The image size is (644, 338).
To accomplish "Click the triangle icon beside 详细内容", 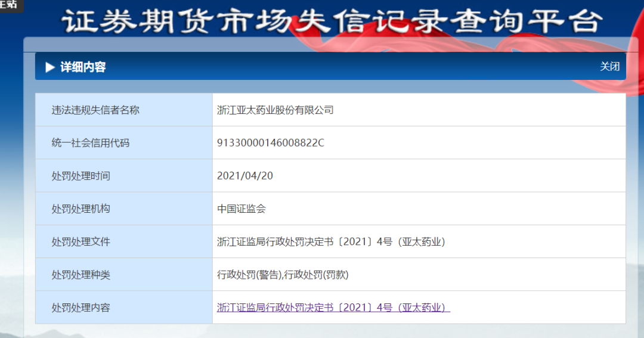I will click(x=50, y=67).
